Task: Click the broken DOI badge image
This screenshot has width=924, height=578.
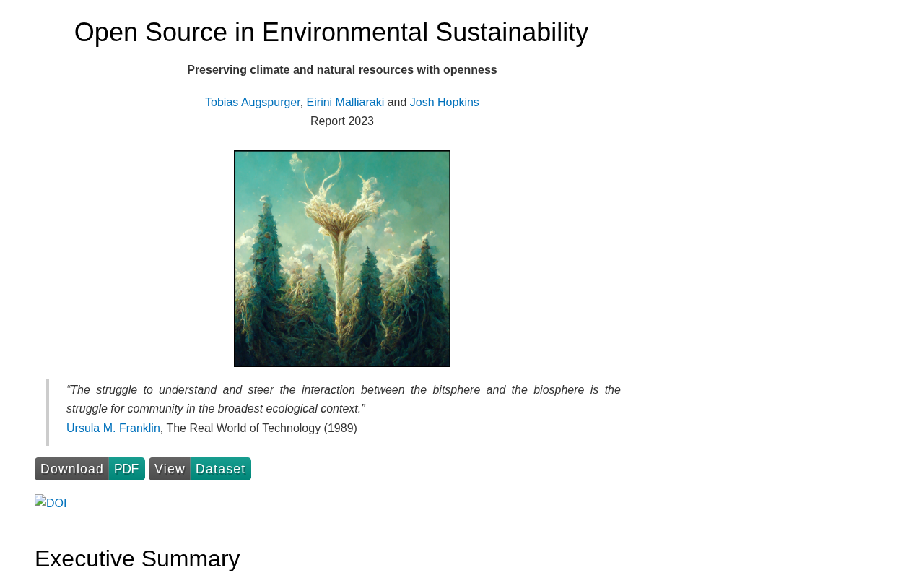Action: click(x=51, y=503)
